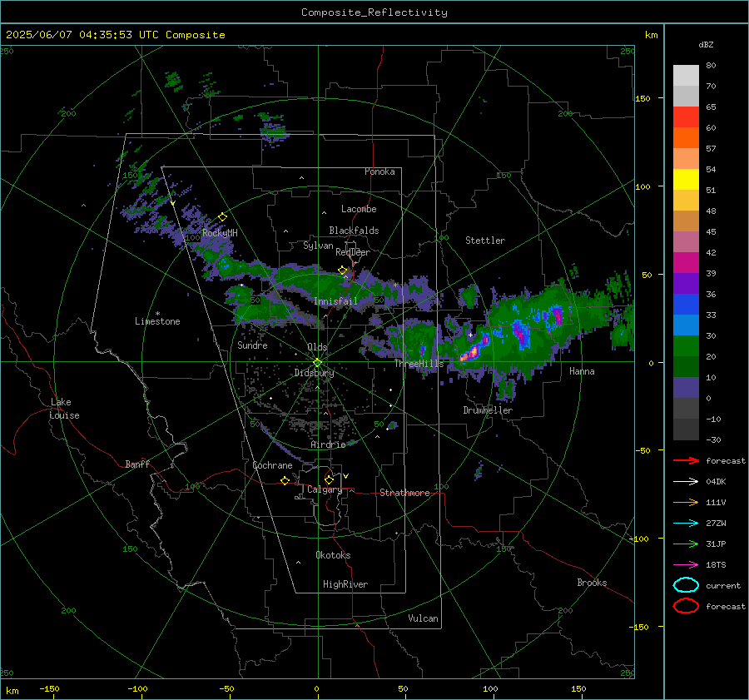Click the asterisk marker above Limestone
The width and height of the screenshot is (749, 700).
click(157, 314)
